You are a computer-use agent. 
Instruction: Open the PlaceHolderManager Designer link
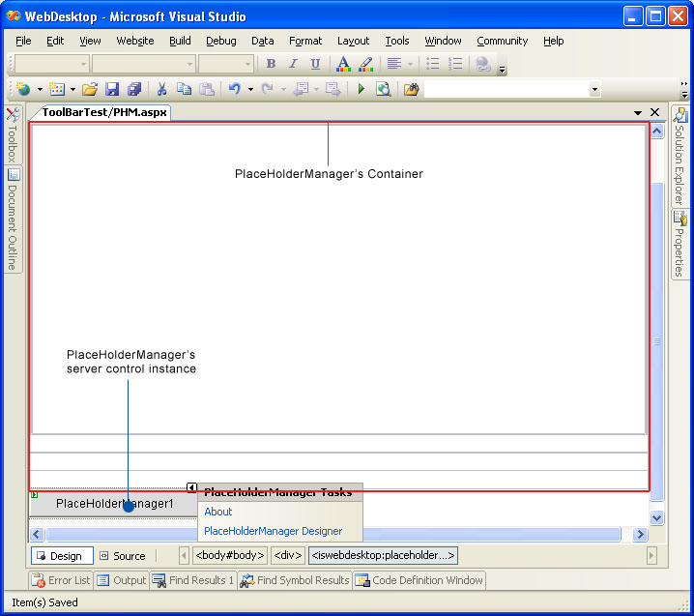273,531
